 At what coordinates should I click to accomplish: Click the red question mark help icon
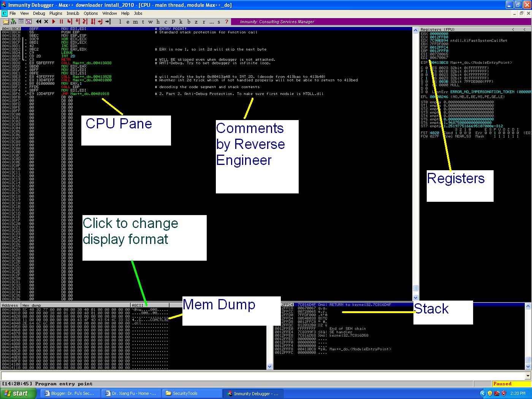pyautogui.click(x=226, y=22)
